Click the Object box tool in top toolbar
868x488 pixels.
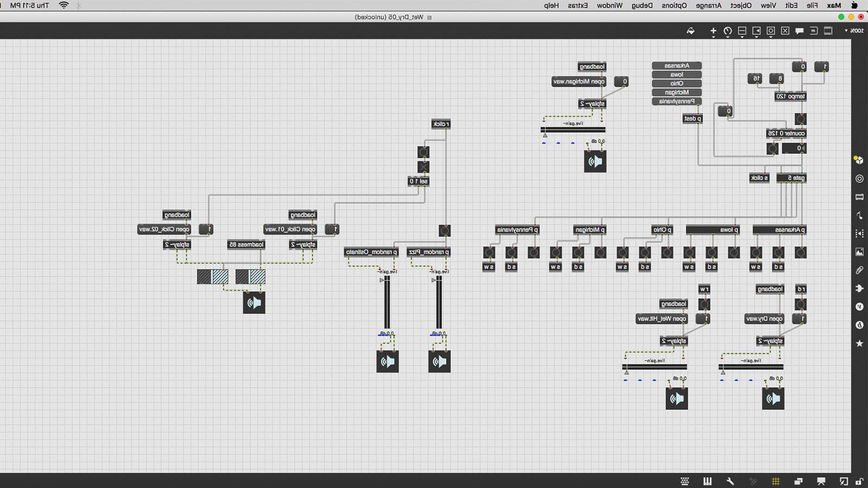828,31
